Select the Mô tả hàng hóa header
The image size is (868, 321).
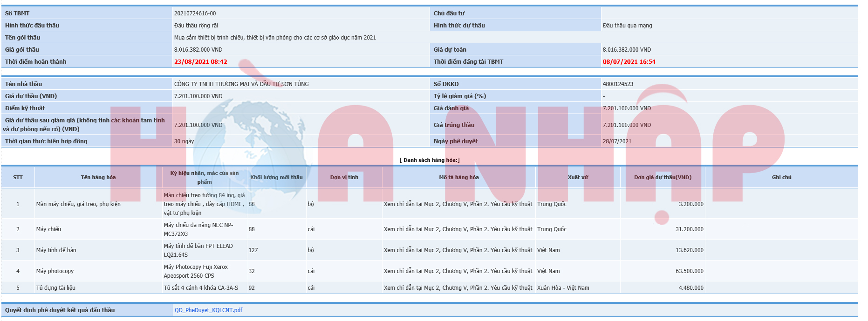[458, 177]
